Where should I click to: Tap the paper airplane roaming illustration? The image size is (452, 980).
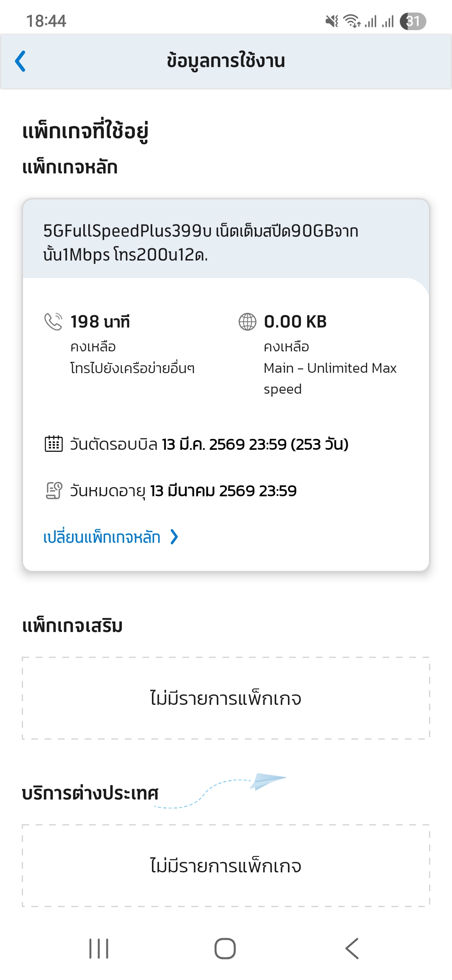pyautogui.click(x=268, y=781)
